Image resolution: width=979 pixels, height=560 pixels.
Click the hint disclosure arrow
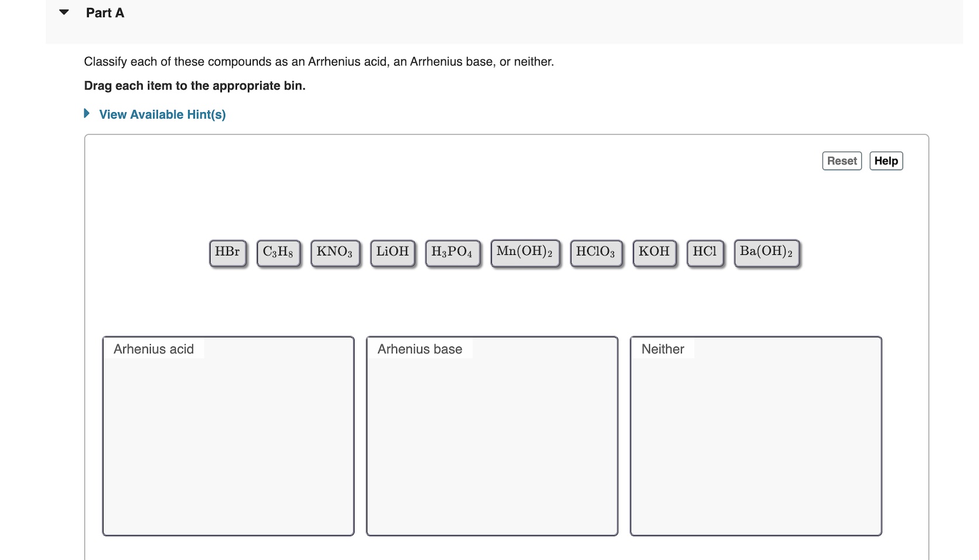tap(86, 113)
